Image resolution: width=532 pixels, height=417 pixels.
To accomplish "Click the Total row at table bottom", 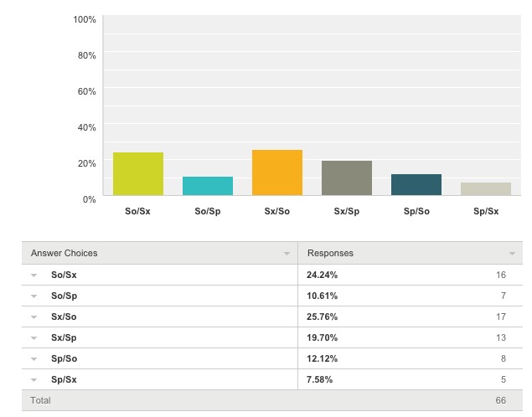I will [x=40, y=400].
